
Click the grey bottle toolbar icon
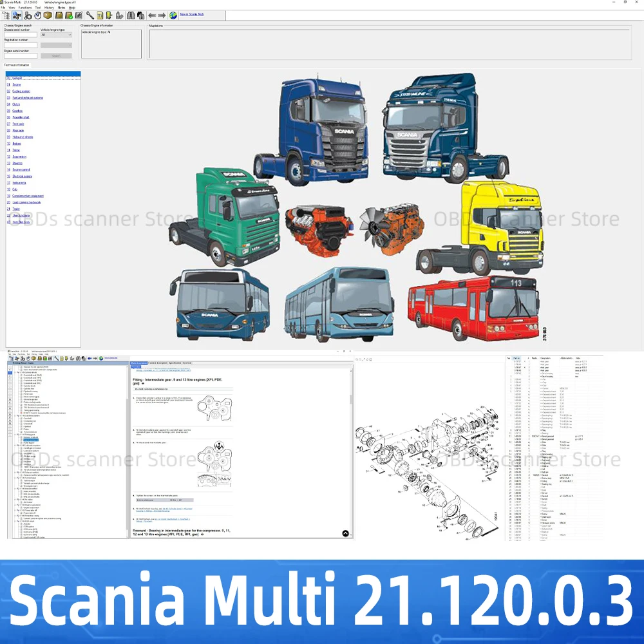click(x=120, y=15)
